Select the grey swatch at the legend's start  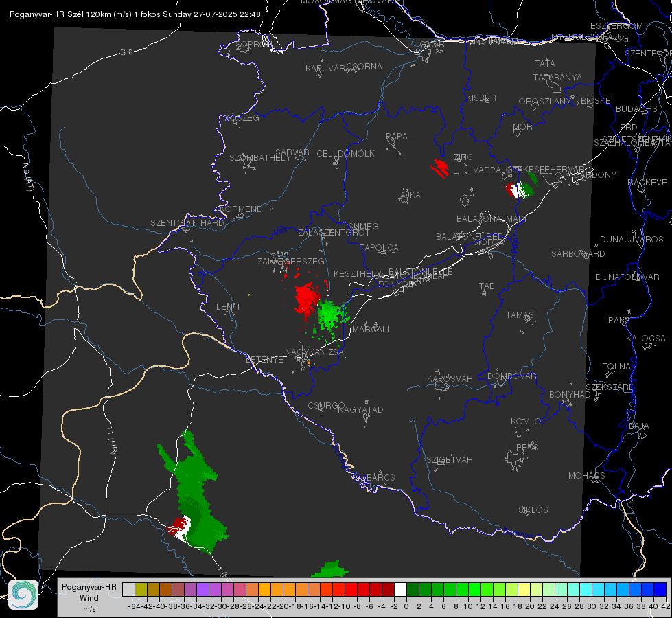(128, 589)
